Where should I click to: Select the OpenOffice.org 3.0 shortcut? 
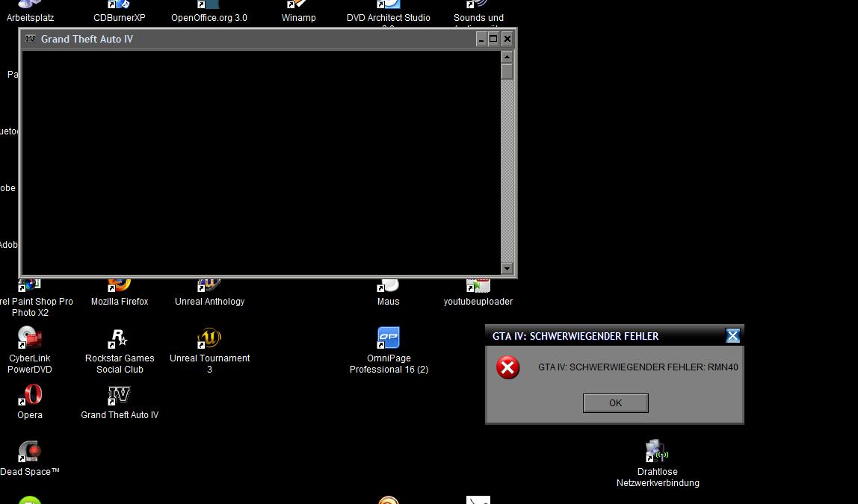209,11
